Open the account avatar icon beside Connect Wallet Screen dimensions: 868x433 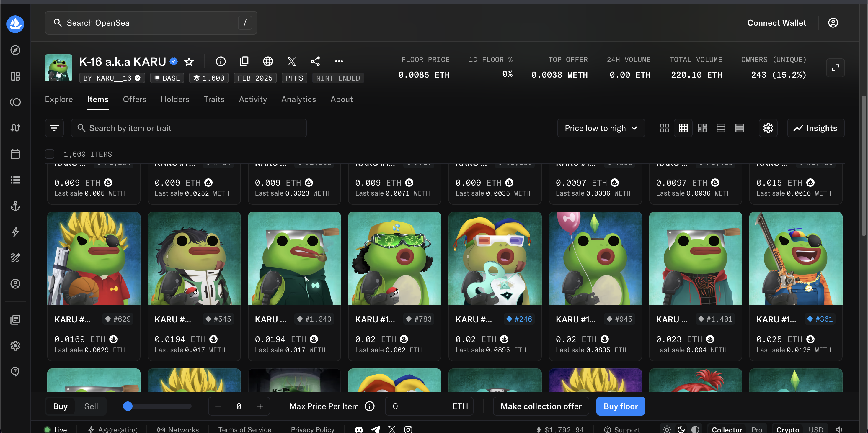[x=833, y=23]
